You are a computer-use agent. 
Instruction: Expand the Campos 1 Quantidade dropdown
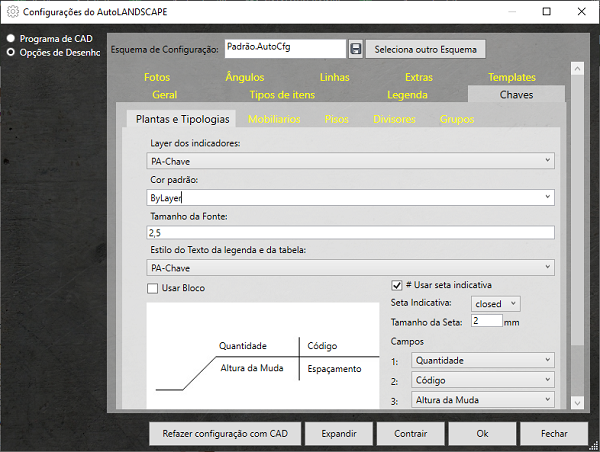click(x=482, y=360)
